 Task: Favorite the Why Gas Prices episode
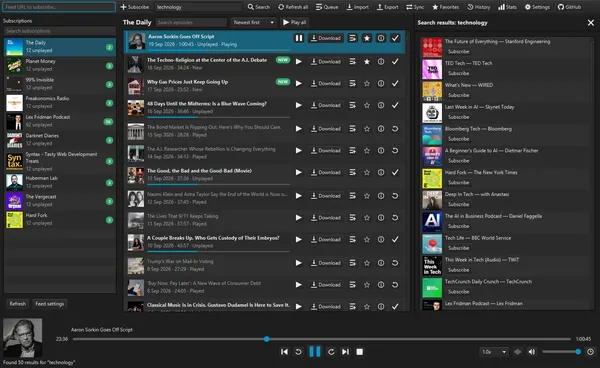pos(367,83)
